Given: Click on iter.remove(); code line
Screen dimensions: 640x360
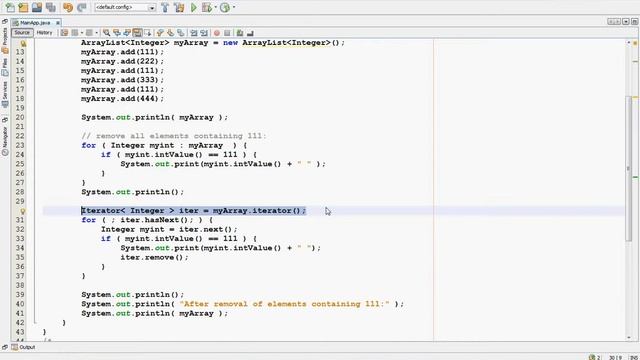Looking at the screenshot, I should point(154,258).
